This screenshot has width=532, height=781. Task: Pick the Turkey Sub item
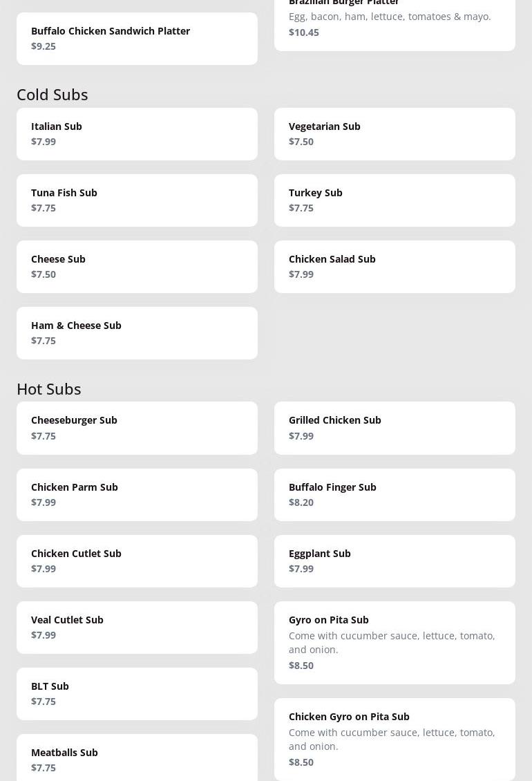tap(395, 200)
